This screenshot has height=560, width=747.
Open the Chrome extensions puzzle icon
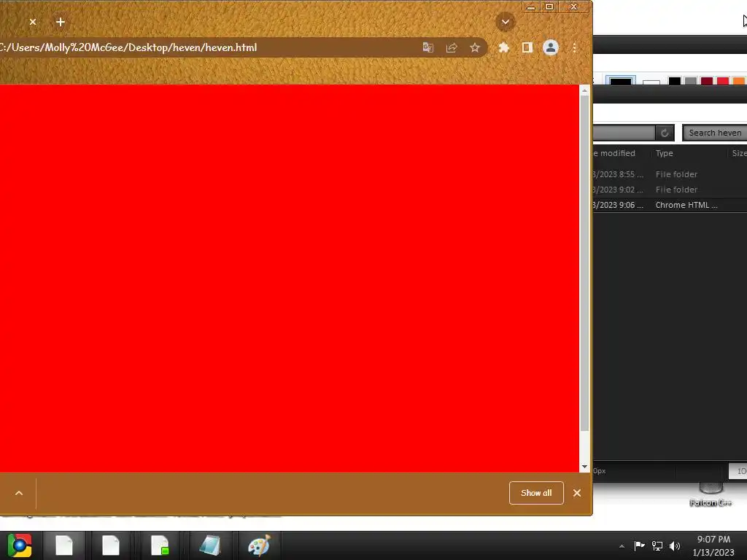coord(503,47)
